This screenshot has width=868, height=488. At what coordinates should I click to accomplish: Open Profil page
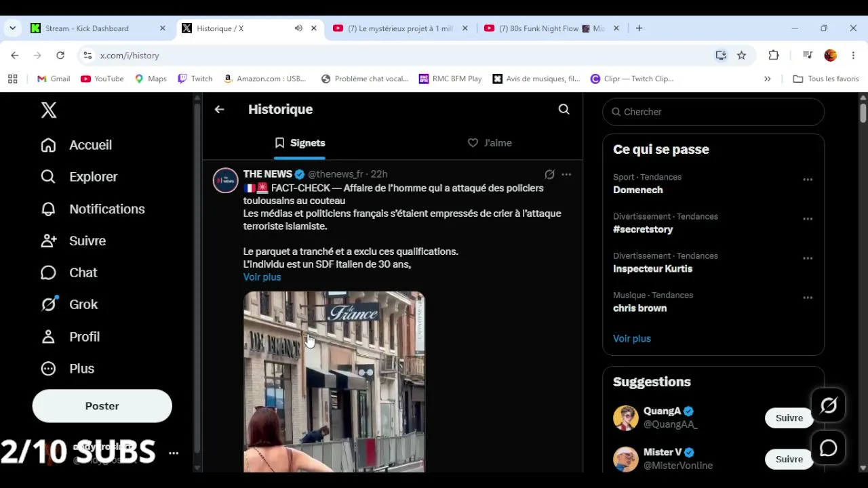coord(70,337)
